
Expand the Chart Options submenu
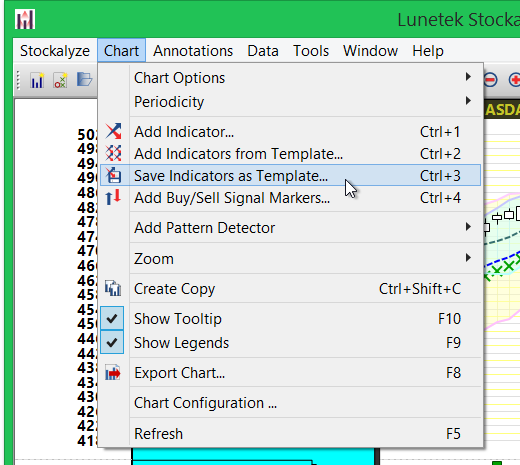tap(290, 78)
